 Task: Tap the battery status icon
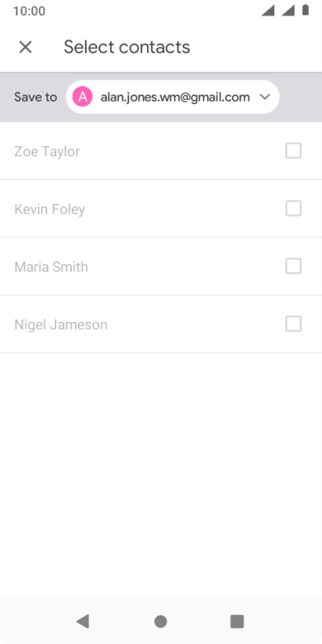point(306,10)
